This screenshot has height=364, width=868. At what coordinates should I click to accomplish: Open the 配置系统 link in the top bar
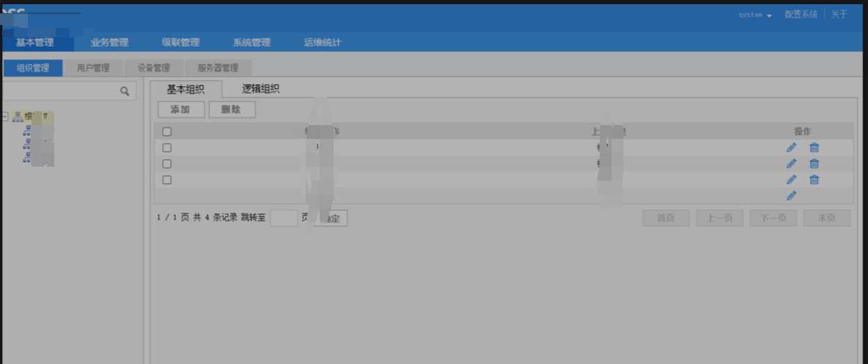pos(801,15)
